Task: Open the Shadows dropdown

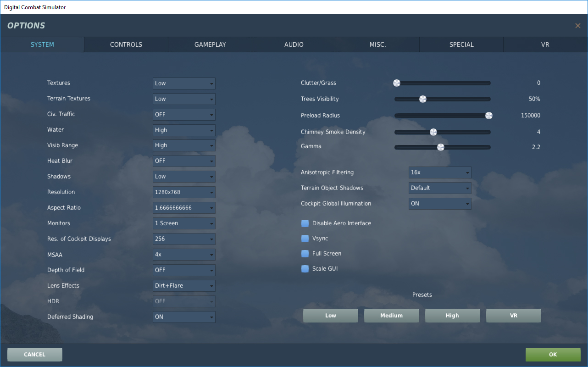Action: point(184,177)
